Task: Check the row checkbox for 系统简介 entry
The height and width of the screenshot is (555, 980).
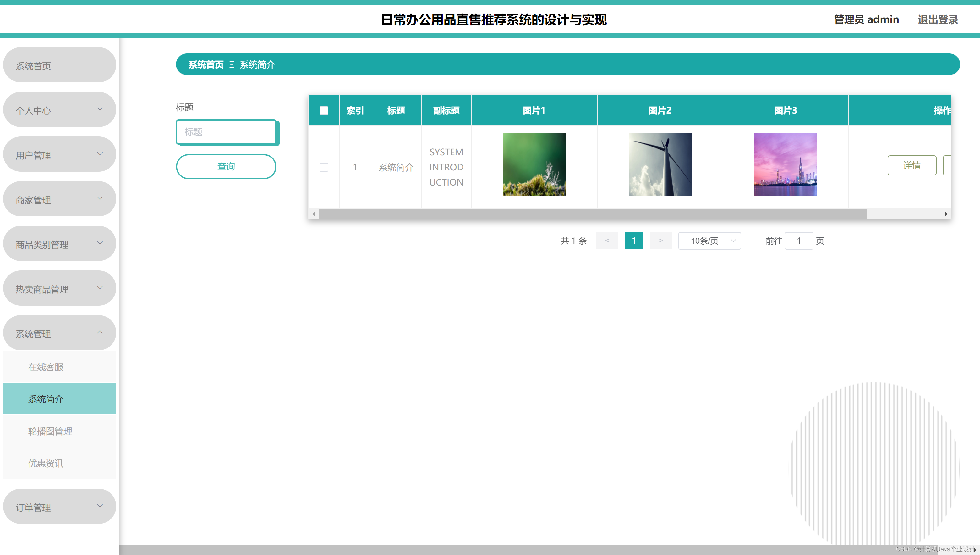Action: point(324,167)
